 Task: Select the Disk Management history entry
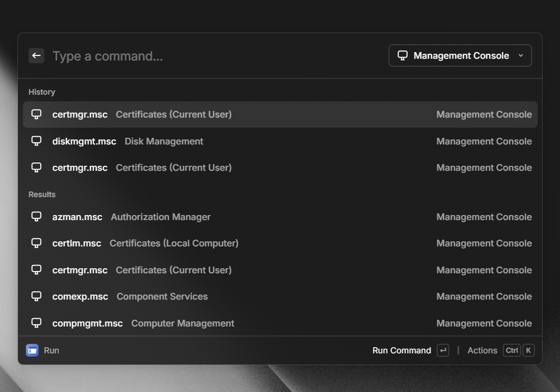(x=280, y=141)
